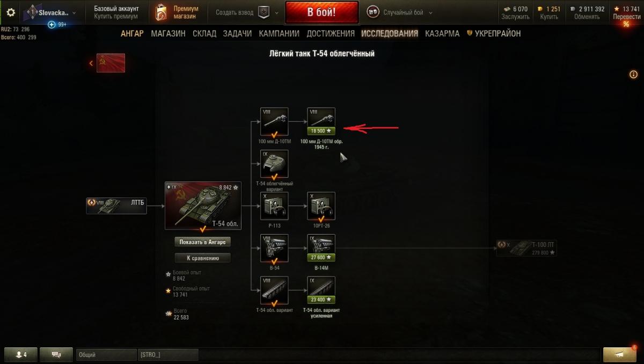Click the В бой! battle button
The image size is (644, 364).
321,12
